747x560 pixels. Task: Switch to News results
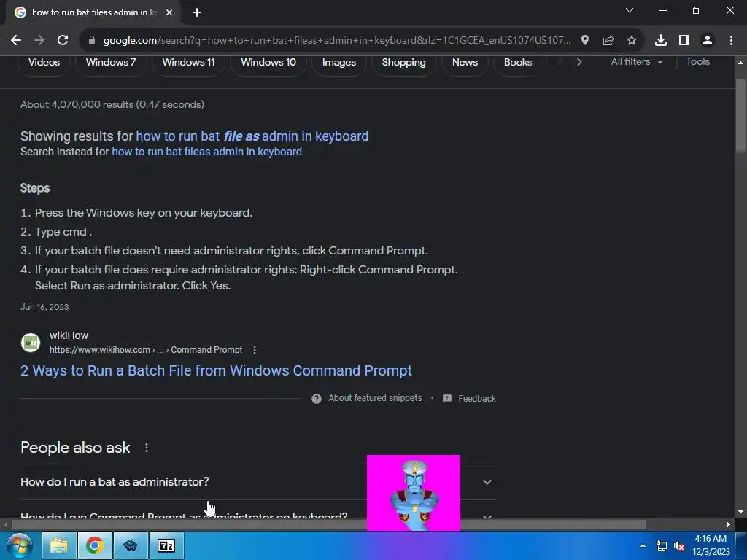tap(465, 63)
